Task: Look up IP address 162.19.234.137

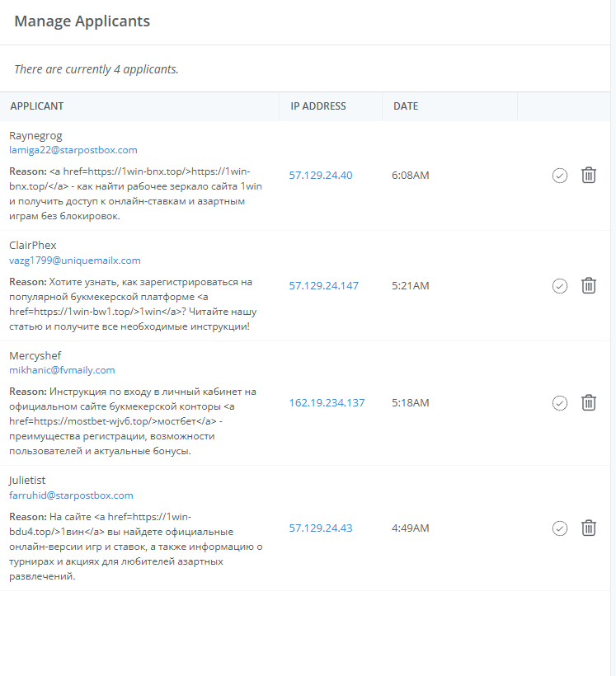Action: point(327,403)
